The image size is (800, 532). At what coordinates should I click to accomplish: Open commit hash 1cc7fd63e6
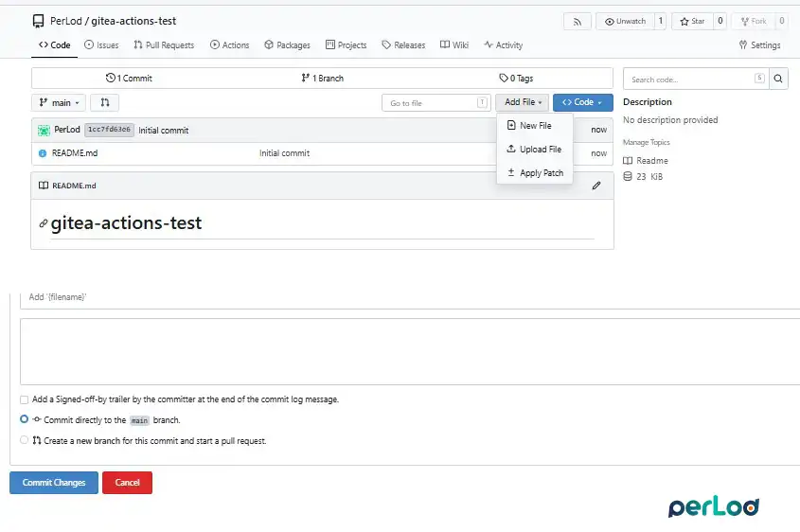(109, 130)
